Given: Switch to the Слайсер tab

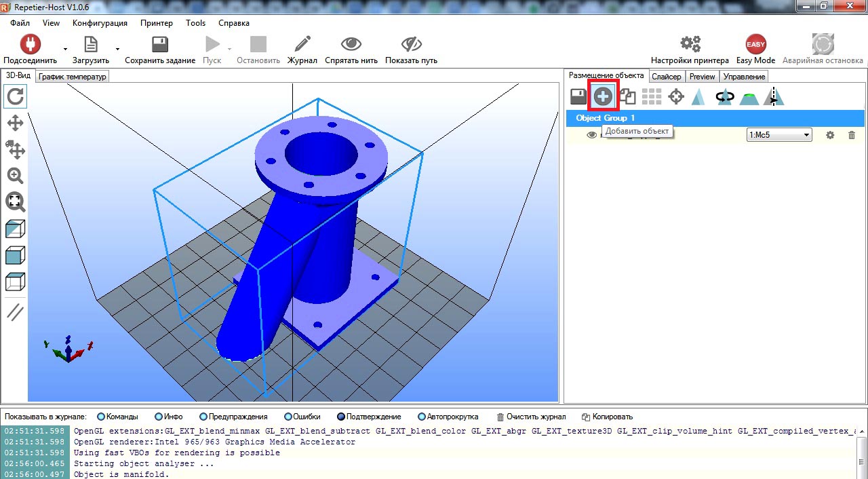Looking at the screenshot, I should point(667,77).
